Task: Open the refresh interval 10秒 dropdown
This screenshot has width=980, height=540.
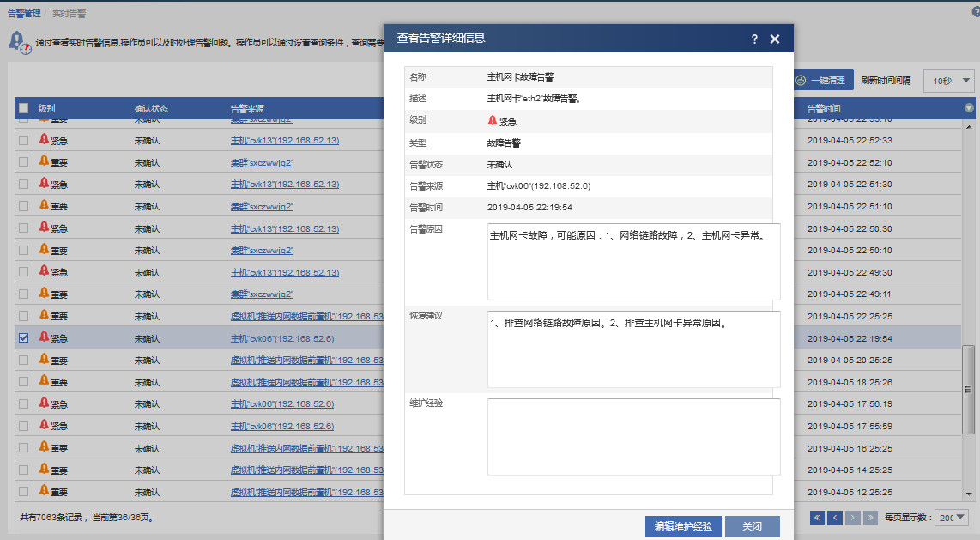Action: (949, 81)
